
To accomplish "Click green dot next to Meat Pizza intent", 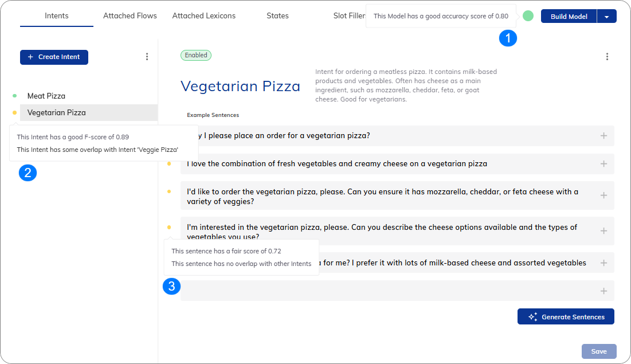I will point(14,96).
